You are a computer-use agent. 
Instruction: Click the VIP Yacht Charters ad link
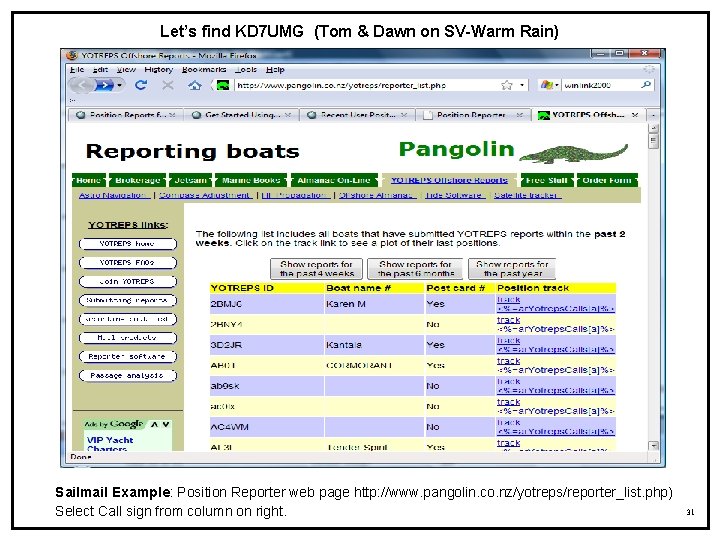tap(110, 444)
